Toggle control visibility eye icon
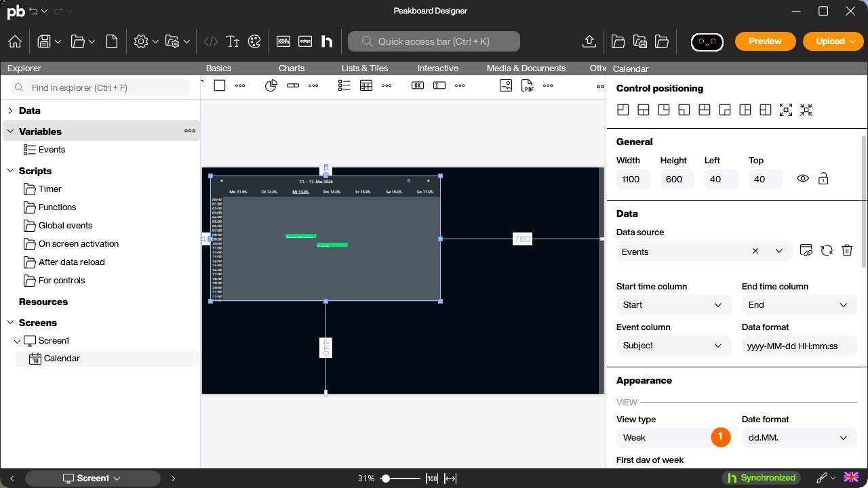This screenshot has height=488, width=868. click(x=803, y=179)
